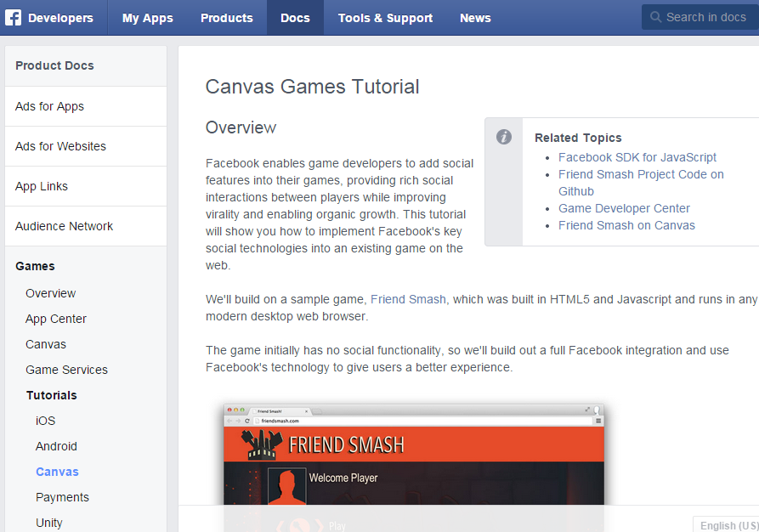Open My Apps menu
This screenshot has width=759, height=532.
[148, 18]
